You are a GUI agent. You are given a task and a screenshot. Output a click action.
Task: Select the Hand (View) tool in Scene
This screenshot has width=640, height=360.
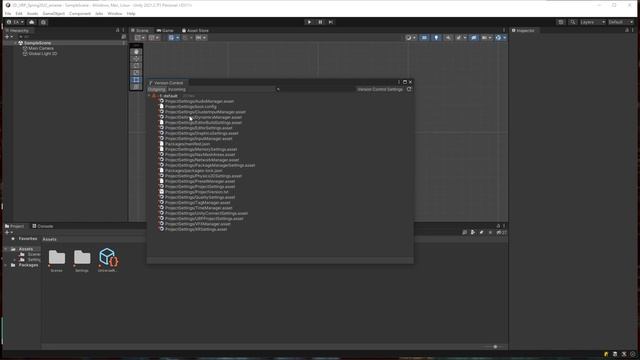pyautogui.click(x=136, y=52)
